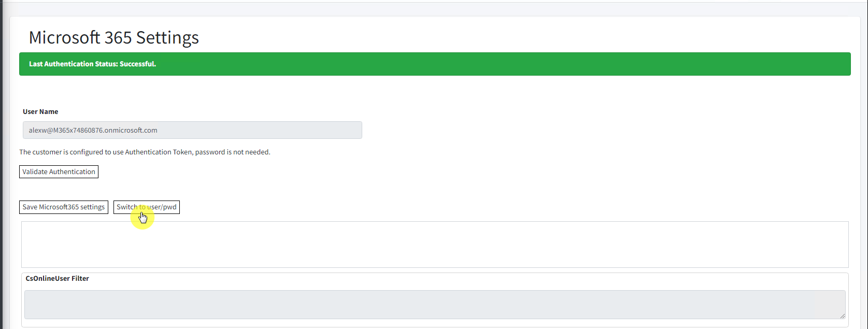This screenshot has width=868, height=329.
Task: Click the number 365 in page title
Action: pos(118,37)
